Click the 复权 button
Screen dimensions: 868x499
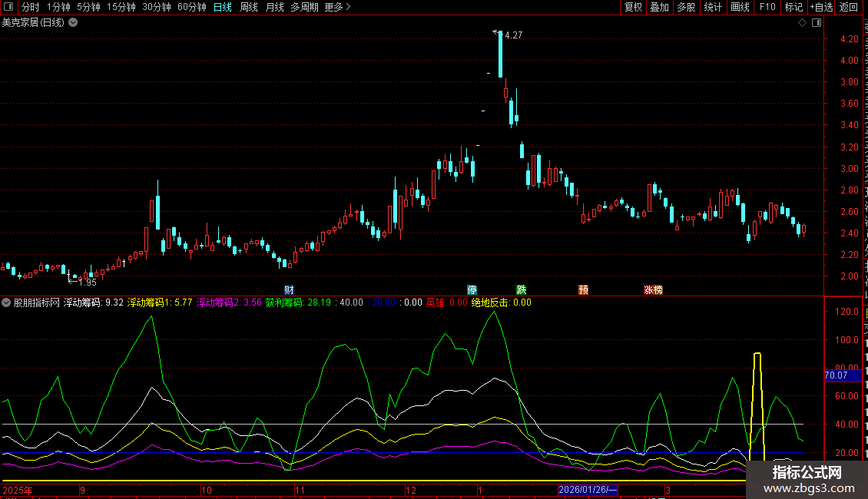click(633, 7)
